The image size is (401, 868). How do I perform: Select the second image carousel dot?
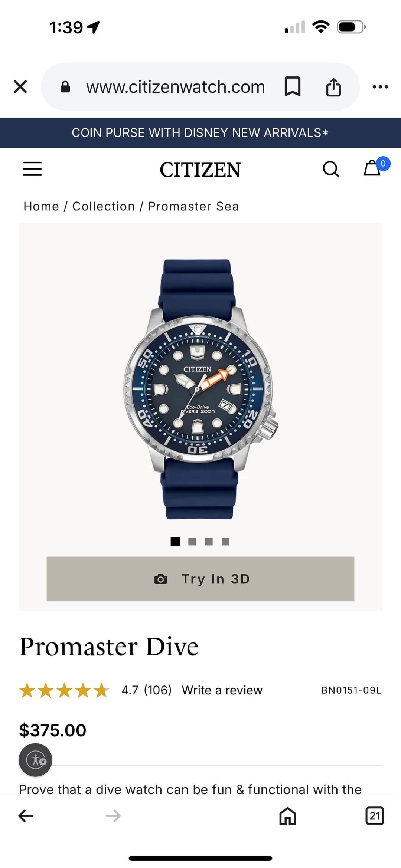[192, 542]
